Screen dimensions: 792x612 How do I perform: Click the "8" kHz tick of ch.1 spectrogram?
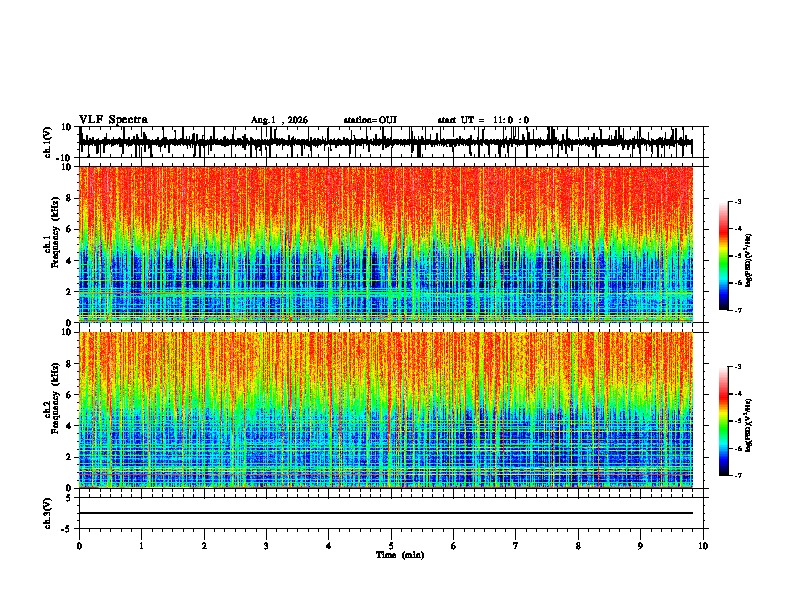pyautogui.click(x=69, y=198)
